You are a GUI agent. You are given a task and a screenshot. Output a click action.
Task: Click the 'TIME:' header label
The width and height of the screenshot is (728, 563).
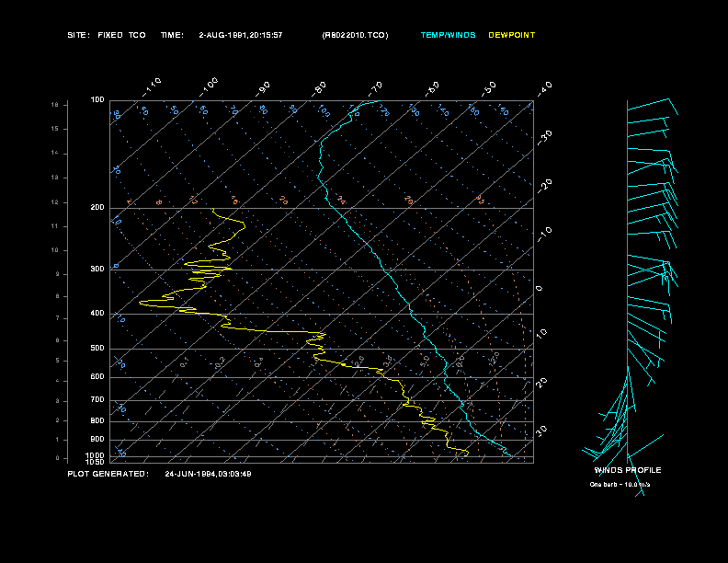pyautogui.click(x=172, y=35)
